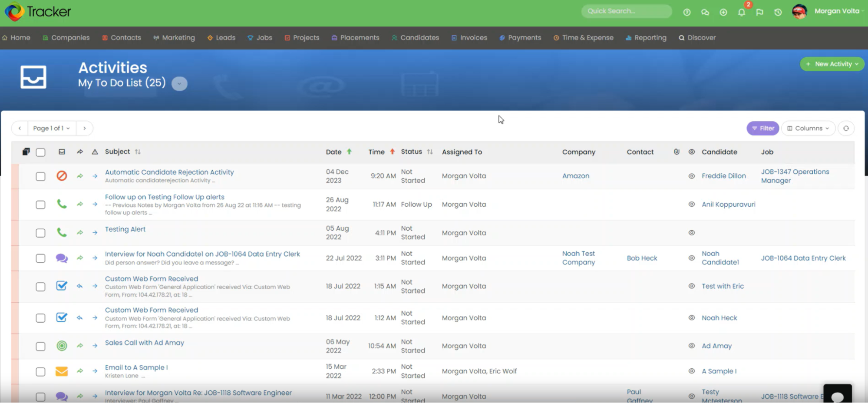Click envelope icon on Email to A Sample I
The height and width of the screenshot is (403, 868).
62,371
